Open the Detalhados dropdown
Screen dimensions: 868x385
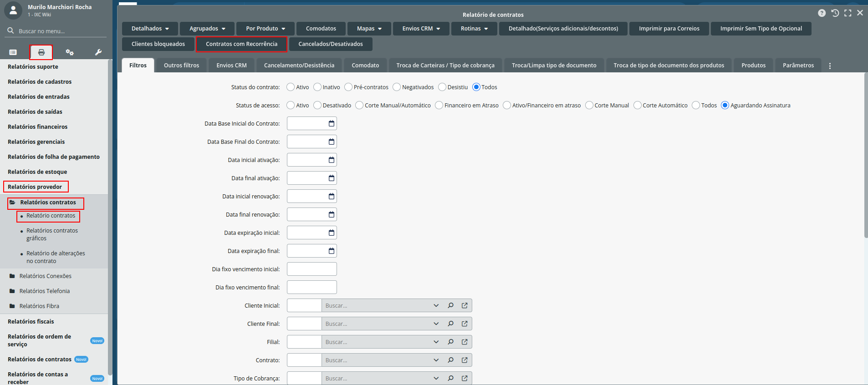pyautogui.click(x=150, y=29)
